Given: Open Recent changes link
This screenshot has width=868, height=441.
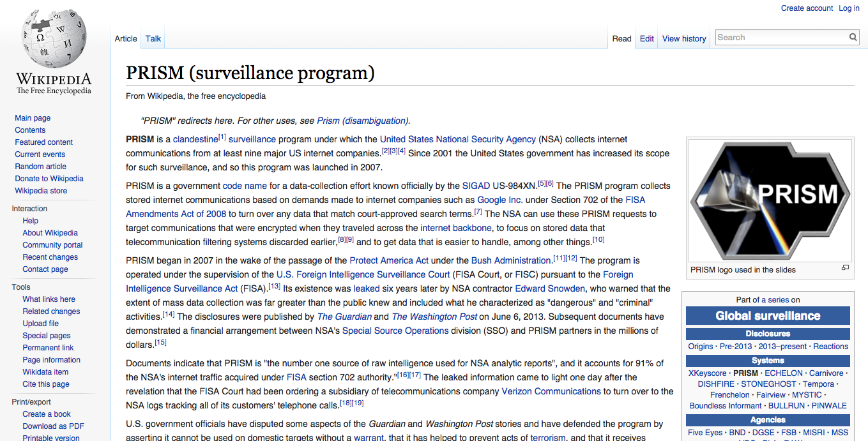Looking at the screenshot, I should (x=50, y=257).
